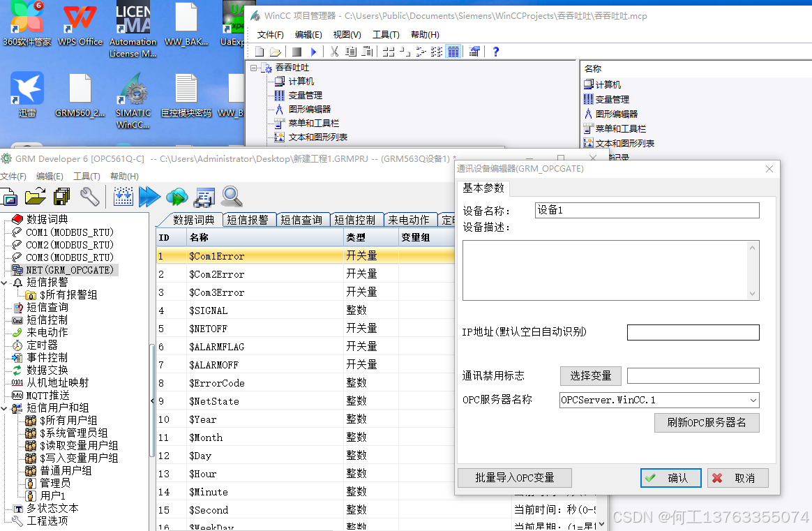This screenshot has width=812, height=531.
Task: Switch to 短信报警 tab
Action: point(248,220)
